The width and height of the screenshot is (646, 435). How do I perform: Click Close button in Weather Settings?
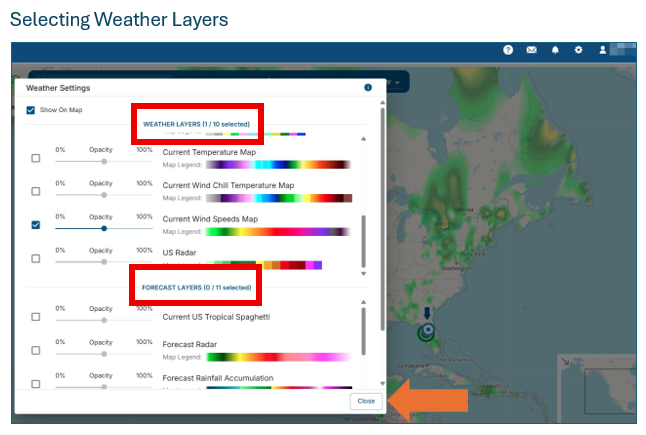click(366, 401)
